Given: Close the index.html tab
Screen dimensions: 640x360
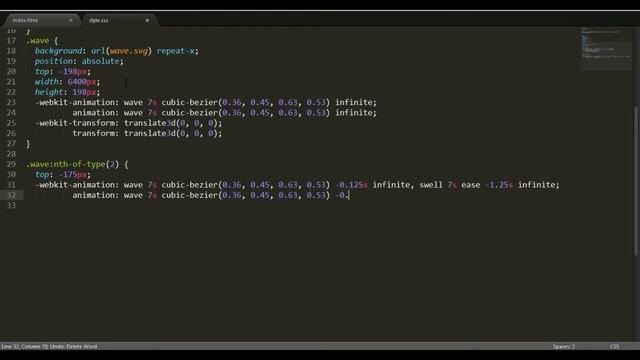Looking at the screenshot, I should pos(71,20).
